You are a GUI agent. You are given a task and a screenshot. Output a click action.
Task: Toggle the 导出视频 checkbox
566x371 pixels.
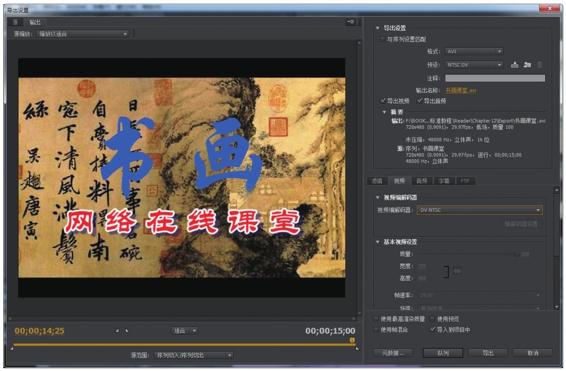[383, 100]
